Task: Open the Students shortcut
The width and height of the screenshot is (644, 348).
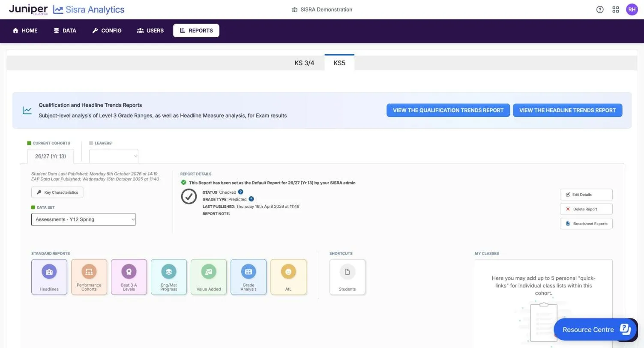Action: pyautogui.click(x=347, y=277)
